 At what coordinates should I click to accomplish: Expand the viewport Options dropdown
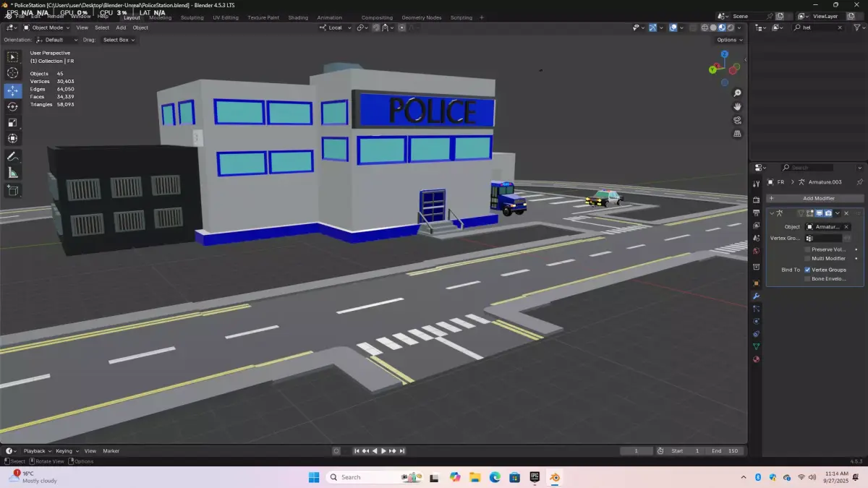[729, 40]
